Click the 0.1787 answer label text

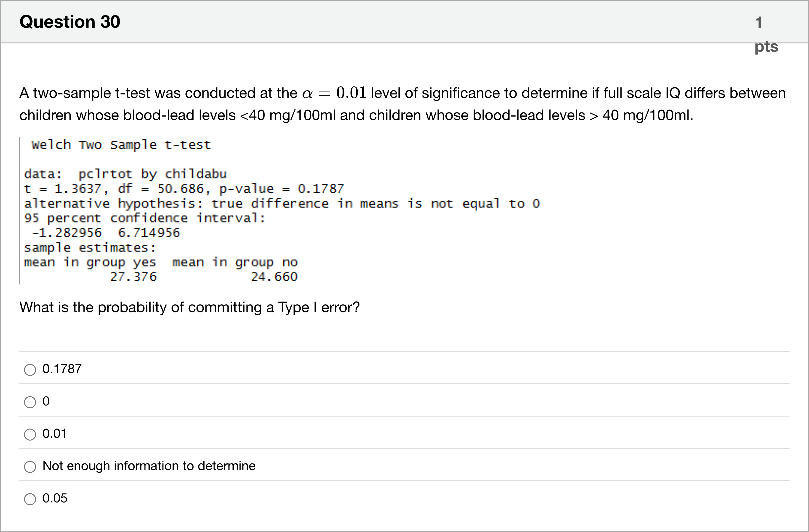tap(62, 369)
